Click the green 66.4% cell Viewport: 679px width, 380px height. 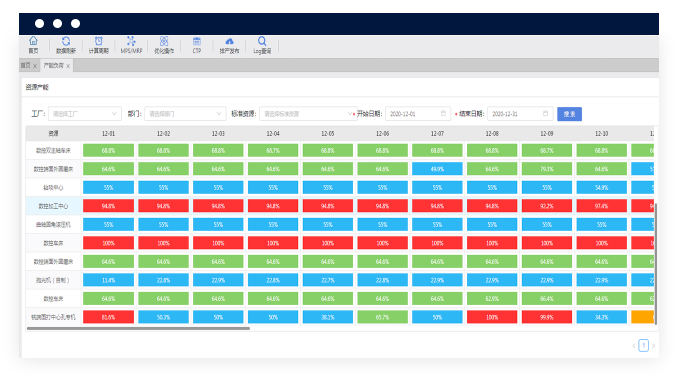546,299
